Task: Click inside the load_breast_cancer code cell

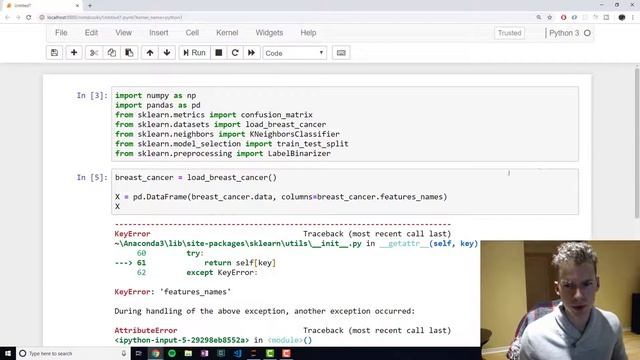Action: tap(345, 191)
